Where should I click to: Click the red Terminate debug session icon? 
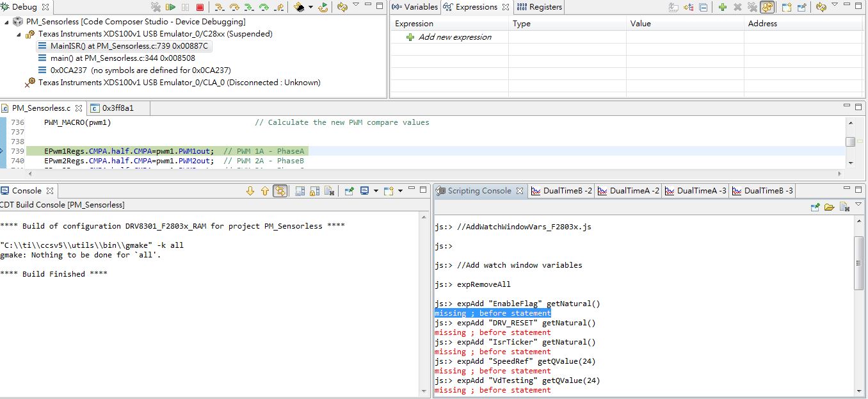200,7
